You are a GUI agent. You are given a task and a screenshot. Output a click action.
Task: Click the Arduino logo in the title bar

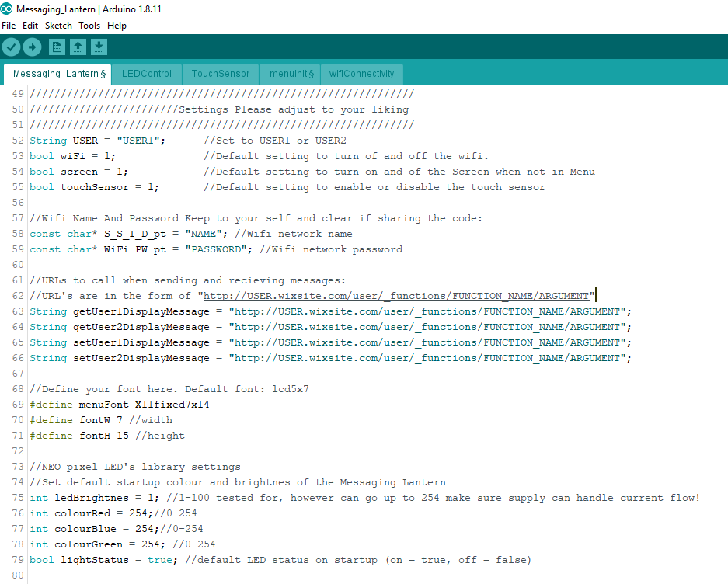click(x=8, y=9)
